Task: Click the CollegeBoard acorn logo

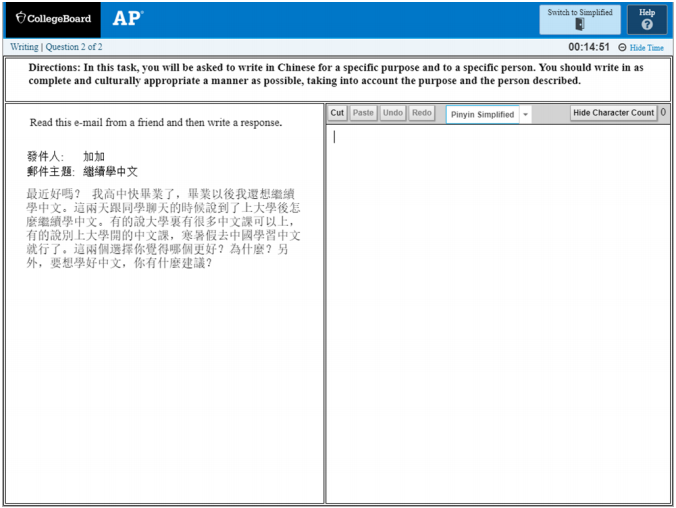Action: 20,18
